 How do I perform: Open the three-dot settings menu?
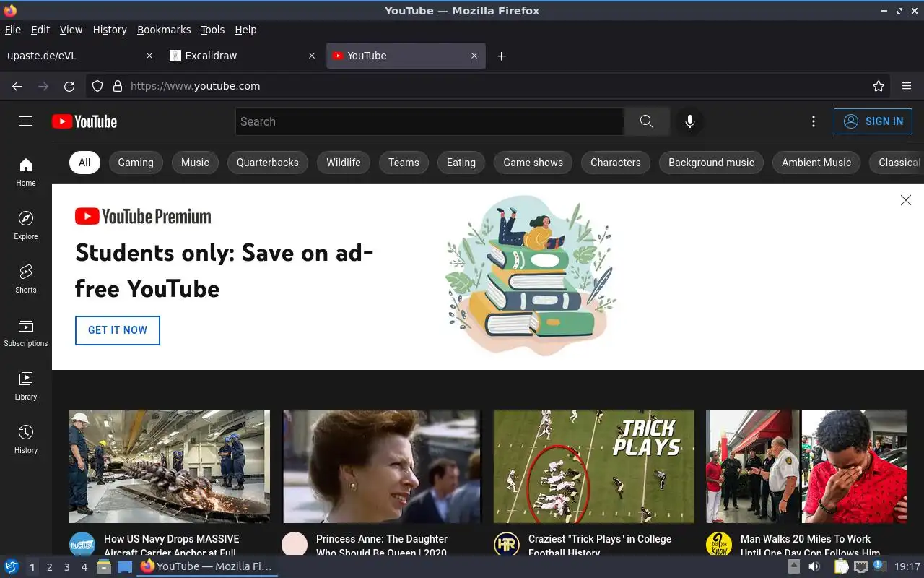[814, 121]
